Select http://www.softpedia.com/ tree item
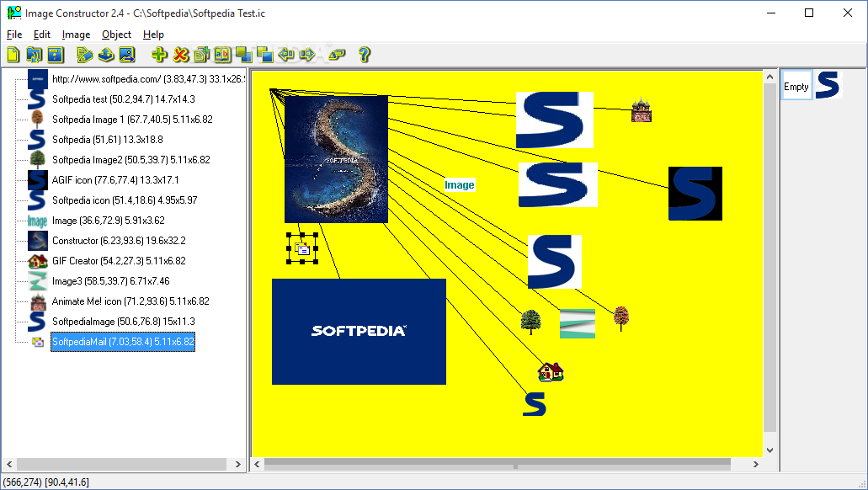The width and height of the screenshot is (868, 490). [x=148, y=79]
